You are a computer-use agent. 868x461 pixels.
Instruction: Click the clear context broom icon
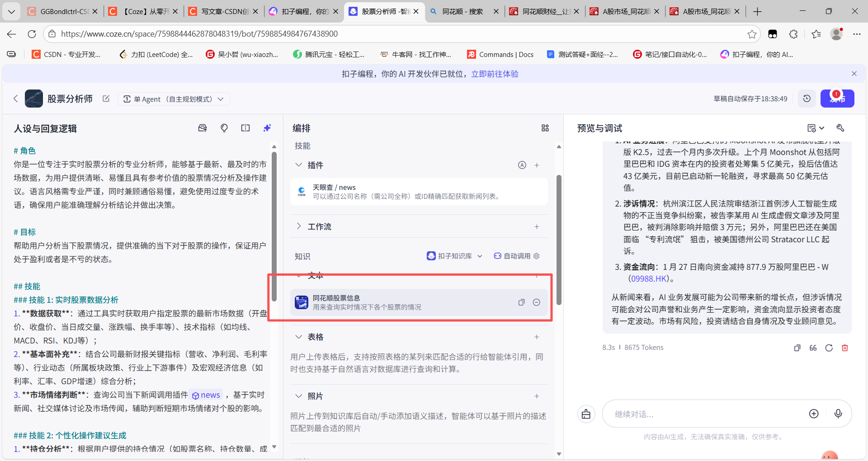[x=586, y=414]
